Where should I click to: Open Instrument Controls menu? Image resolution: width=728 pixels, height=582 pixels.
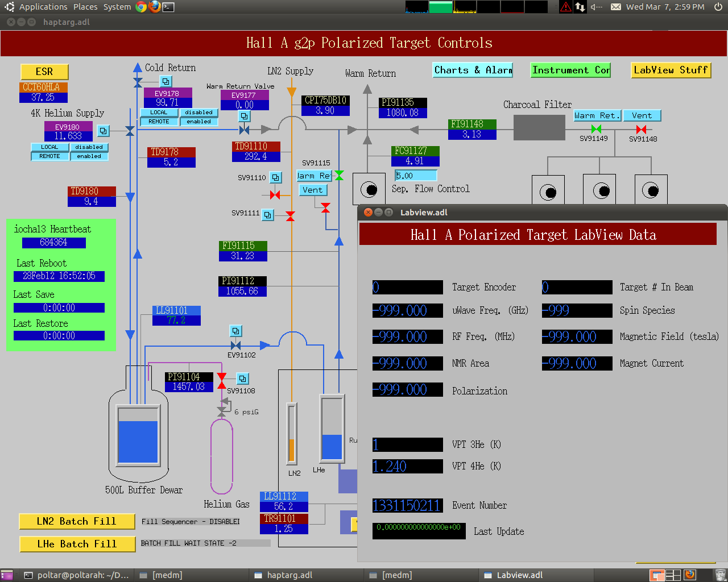(x=570, y=70)
